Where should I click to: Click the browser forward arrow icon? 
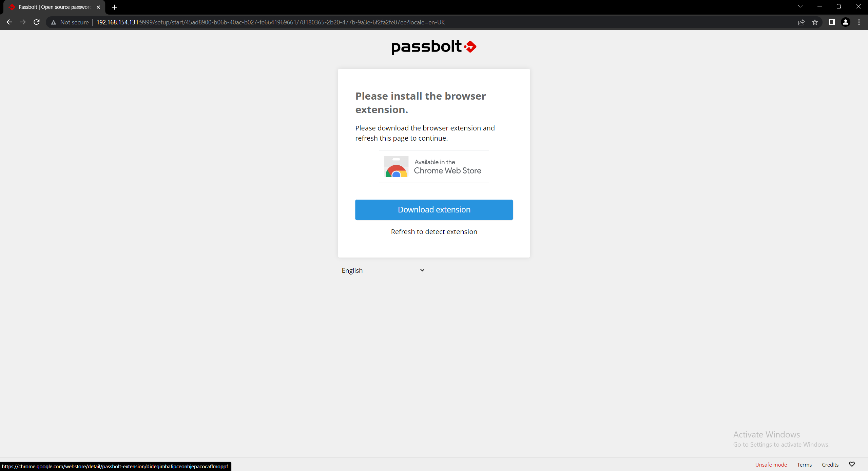23,22
